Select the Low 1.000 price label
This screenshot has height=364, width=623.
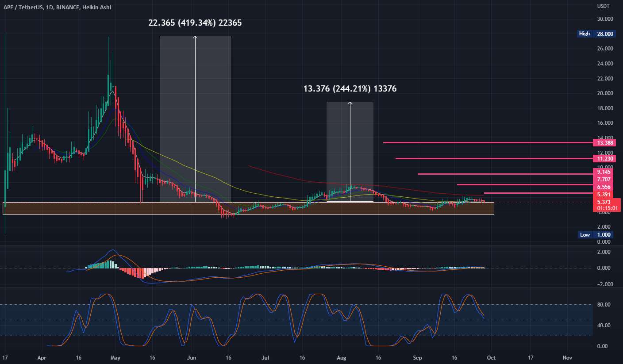596,235
